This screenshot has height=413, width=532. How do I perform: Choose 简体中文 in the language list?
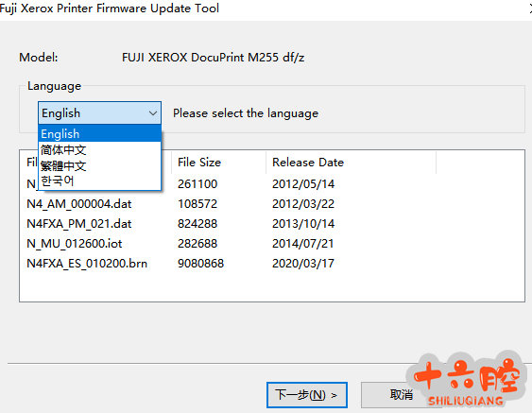pos(99,149)
